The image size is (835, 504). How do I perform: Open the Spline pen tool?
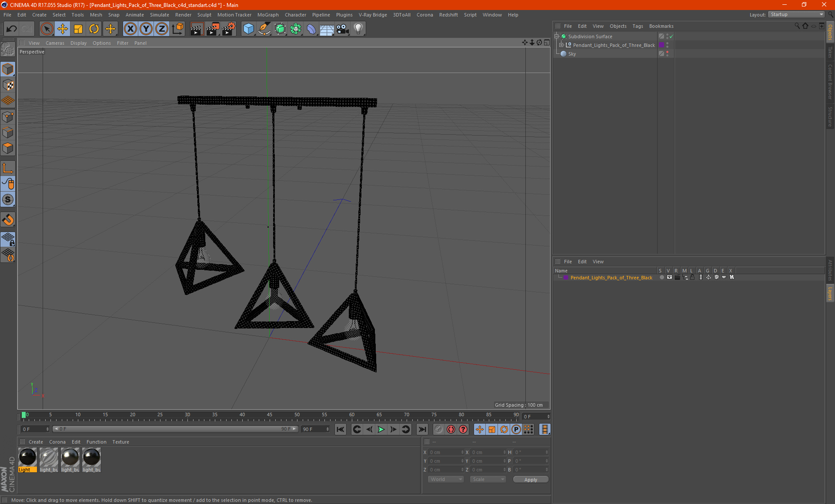tap(264, 29)
